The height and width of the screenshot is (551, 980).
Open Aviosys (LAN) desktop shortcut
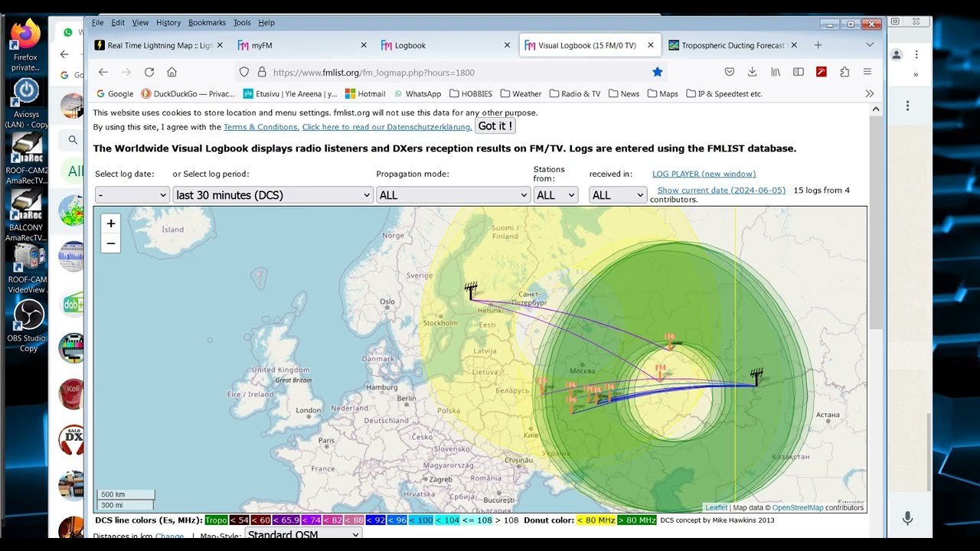[26, 102]
